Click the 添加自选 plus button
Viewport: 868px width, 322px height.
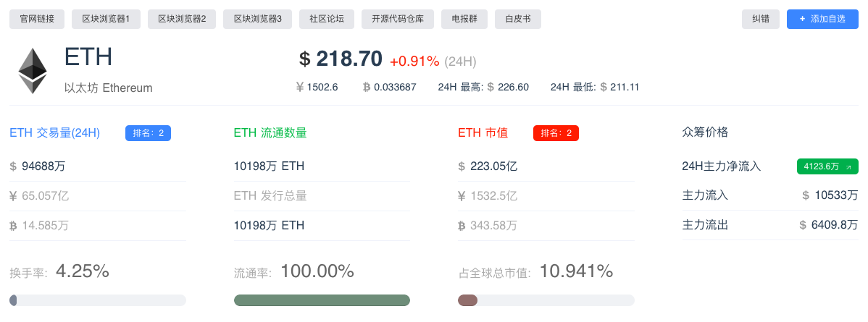coord(822,19)
